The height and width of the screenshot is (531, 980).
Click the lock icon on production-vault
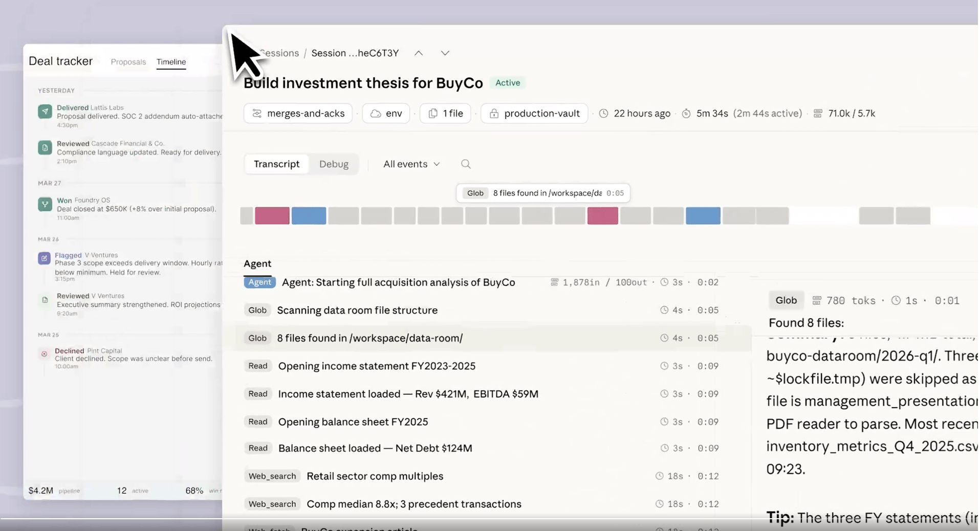point(494,114)
